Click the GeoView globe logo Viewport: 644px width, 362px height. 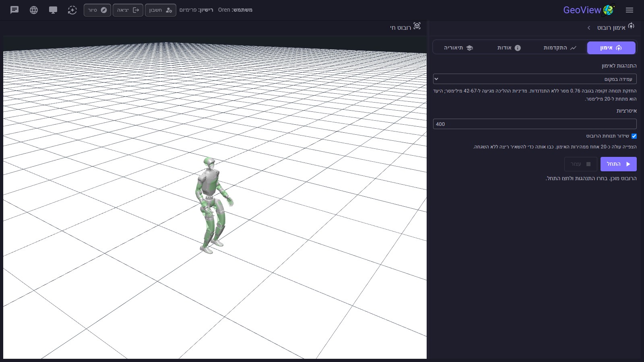(609, 10)
